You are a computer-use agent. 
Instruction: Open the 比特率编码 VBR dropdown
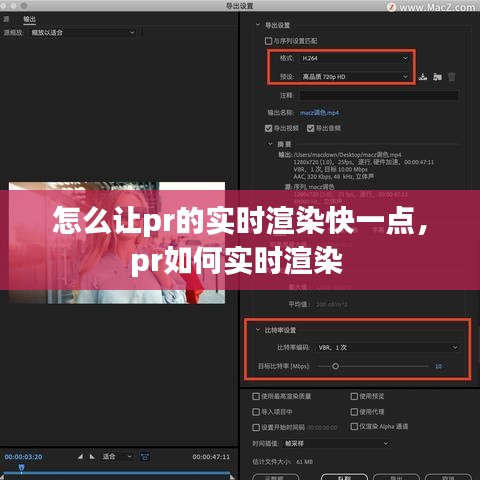click(388, 348)
